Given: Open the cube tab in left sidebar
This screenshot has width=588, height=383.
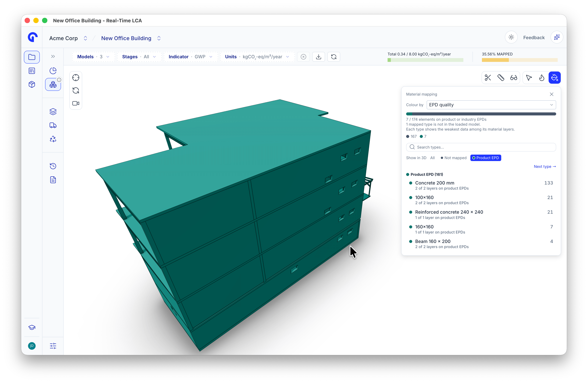Looking at the screenshot, I should pyautogui.click(x=32, y=85).
